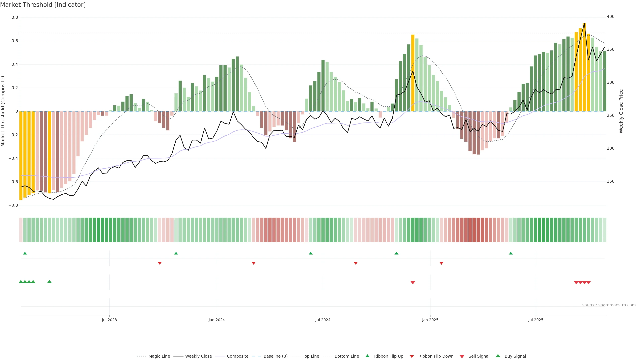The image size is (644, 362).
Task: Click the Buy Signal legend icon
Action: pyautogui.click(x=498, y=356)
